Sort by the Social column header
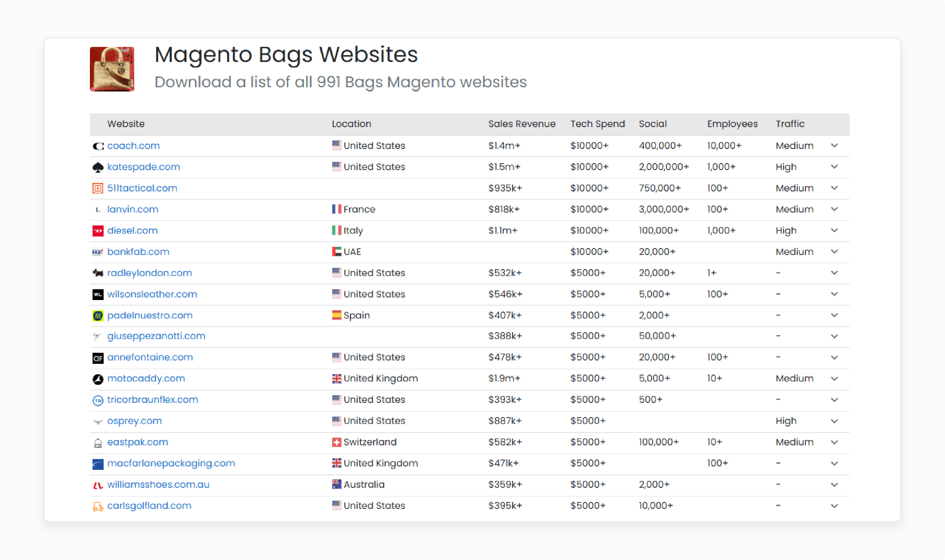945x560 pixels. pyautogui.click(x=653, y=124)
